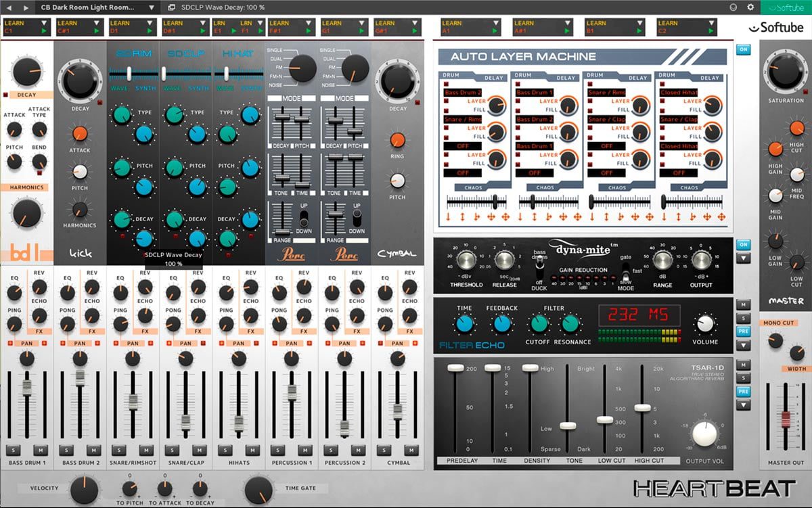Click the time gate knob
This screenshot has width=812, height=508.
(x=258, y=489)
